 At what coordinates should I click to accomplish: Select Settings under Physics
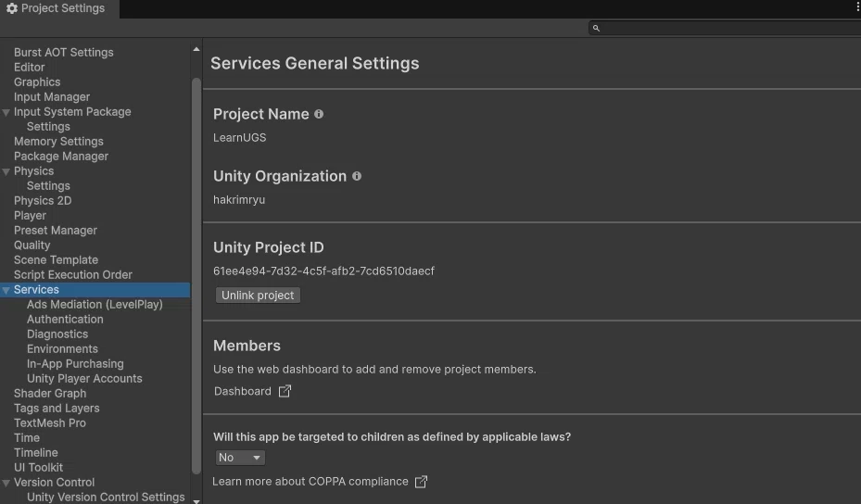(x=48, y=185)
